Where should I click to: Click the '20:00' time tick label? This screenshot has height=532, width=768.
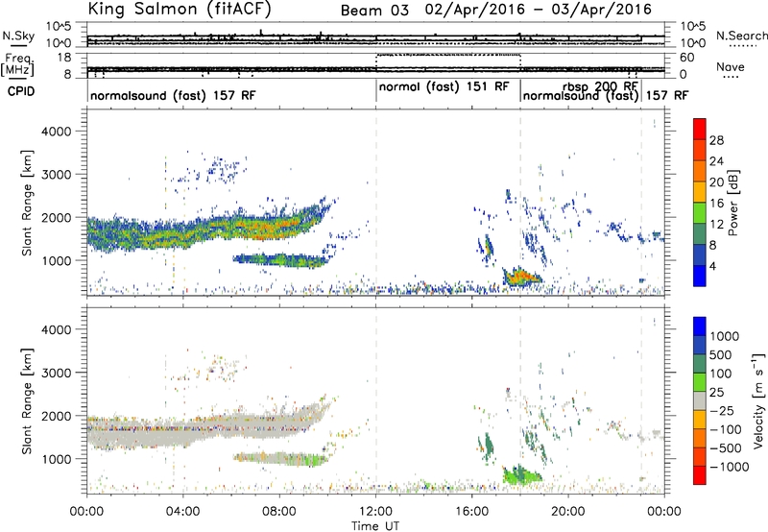(568, 512)
